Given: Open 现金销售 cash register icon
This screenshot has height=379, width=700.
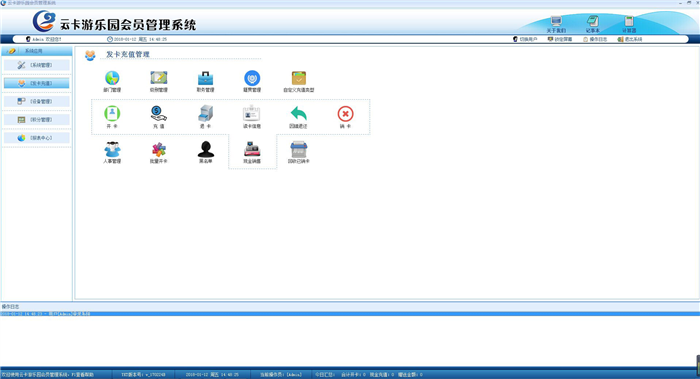Looking at the screenshot, I should click(252, 149).
